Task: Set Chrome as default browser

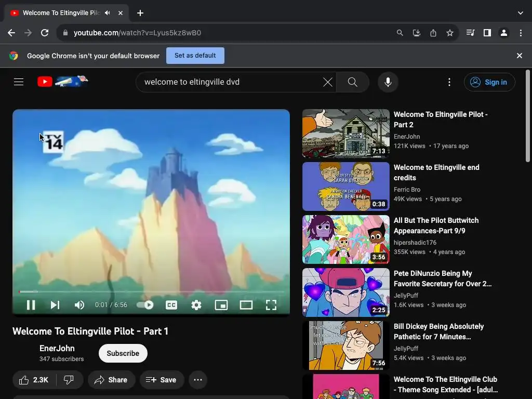Action: click(x=195, y=56)
